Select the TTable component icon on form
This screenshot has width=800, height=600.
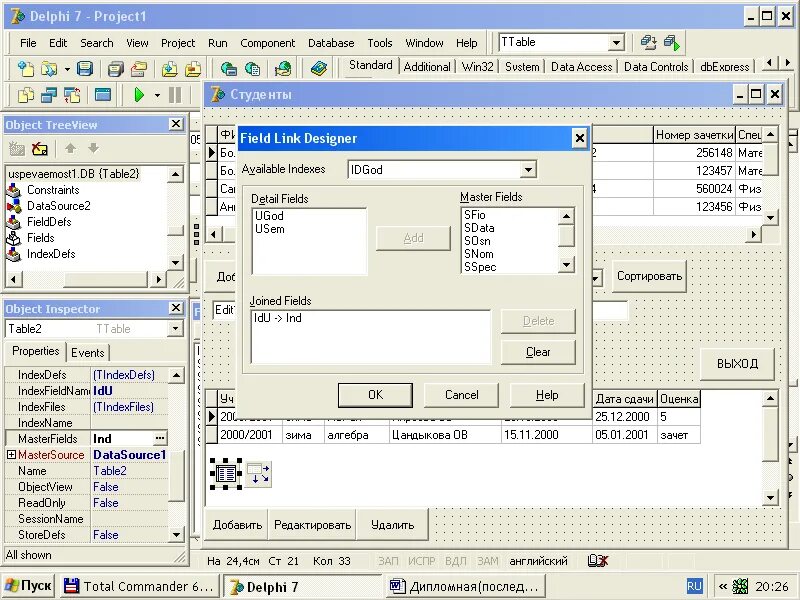(x=226, y=474)
